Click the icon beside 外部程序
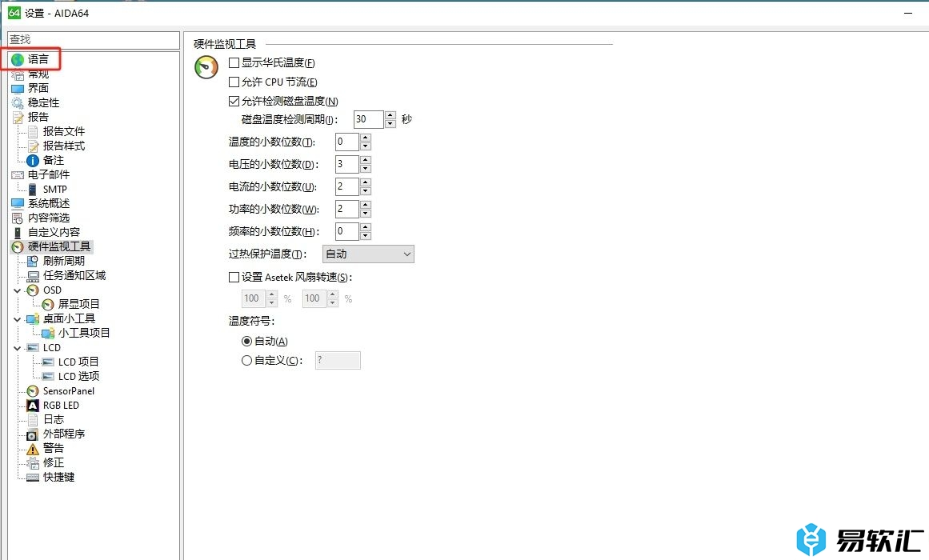The height and width of the screenshot is (560, 929). point(33,434)
